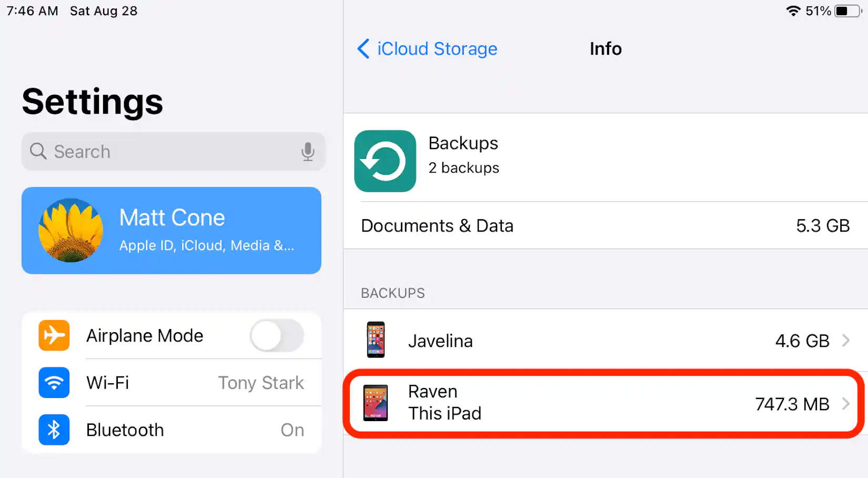Toggle Airplane Mode on

(276, 335)
